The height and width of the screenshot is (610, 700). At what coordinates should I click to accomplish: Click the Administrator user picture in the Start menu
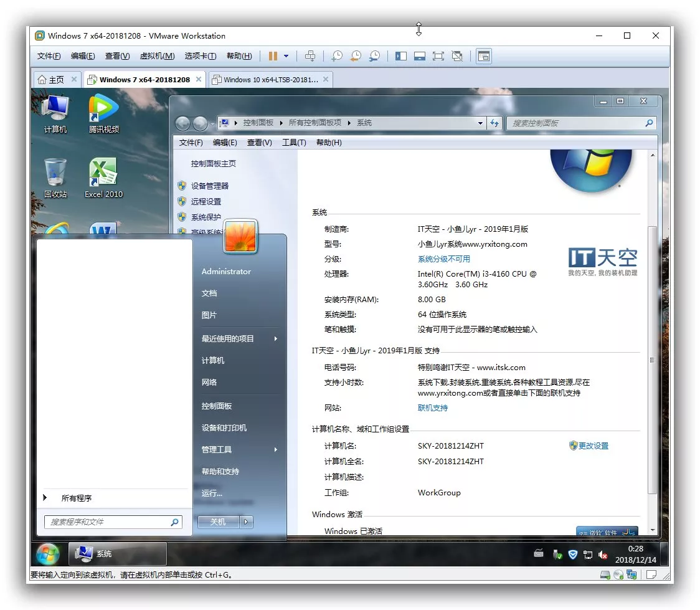point(240,236)
